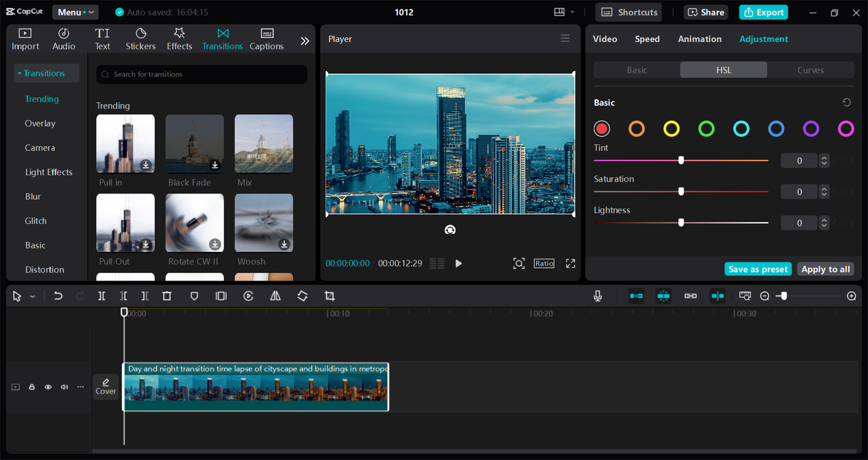
Task: Undo the last action
Action: tap(58, 296)
